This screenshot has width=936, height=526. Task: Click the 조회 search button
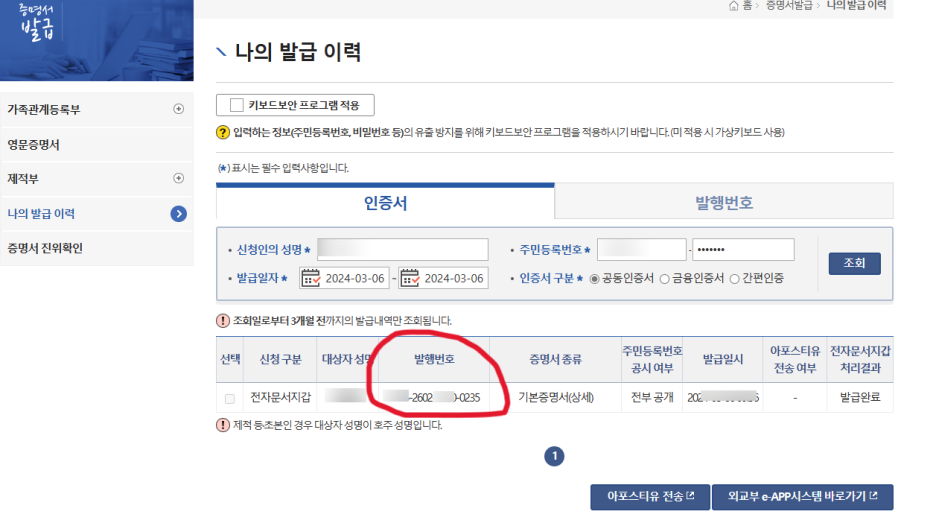(854, 263)
